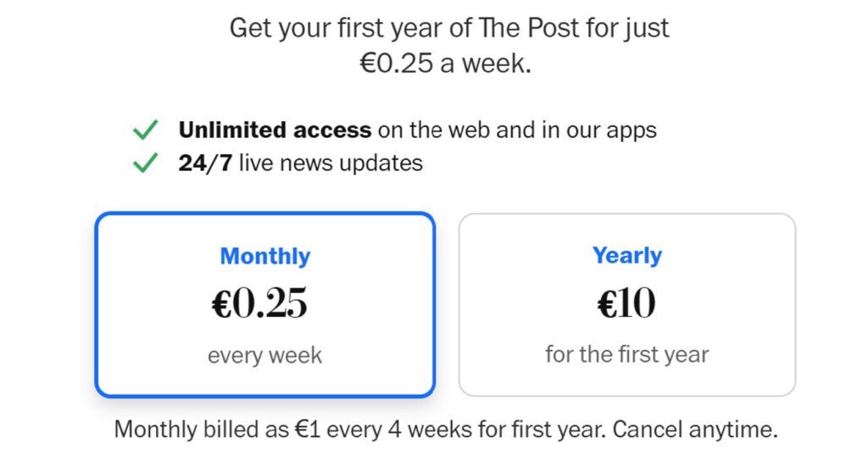Click "every 4 weeks" in the billing note

point(398,430)
